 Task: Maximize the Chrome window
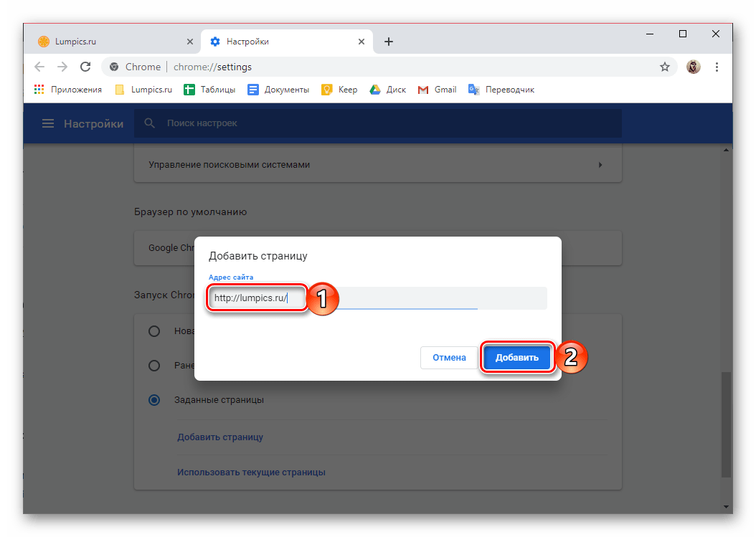pos(683,34)
